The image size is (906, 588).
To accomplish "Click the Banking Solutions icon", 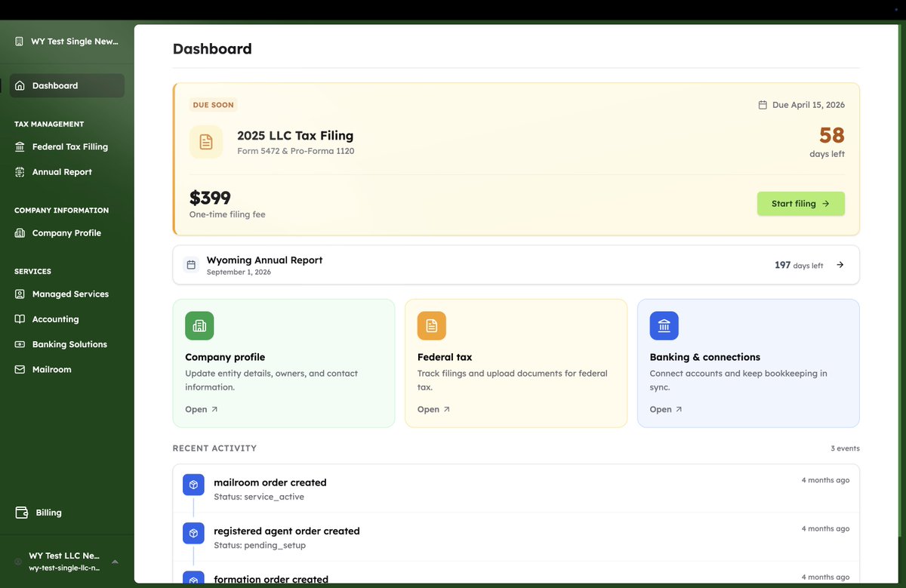I will pyautogui.click(x=20, y=344).
